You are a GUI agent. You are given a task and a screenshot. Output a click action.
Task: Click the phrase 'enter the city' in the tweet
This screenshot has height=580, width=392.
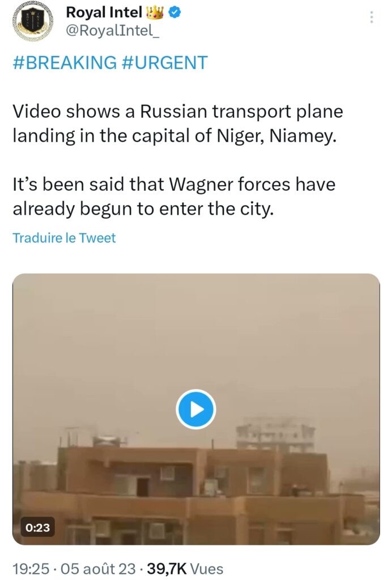(216, 209)
